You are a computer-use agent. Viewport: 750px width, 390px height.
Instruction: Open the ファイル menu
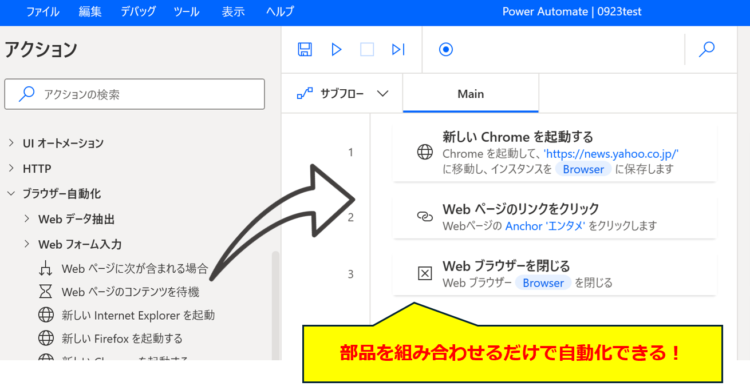tap(43, 11)
